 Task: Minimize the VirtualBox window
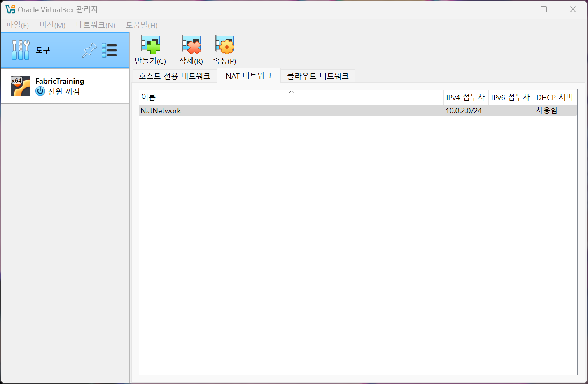515,9
